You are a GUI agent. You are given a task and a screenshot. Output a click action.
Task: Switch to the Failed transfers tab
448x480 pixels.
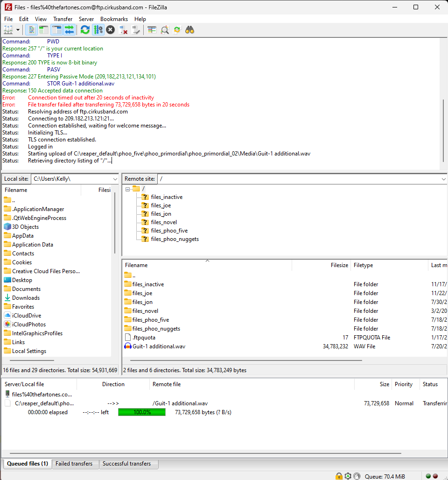click(74, 464)
